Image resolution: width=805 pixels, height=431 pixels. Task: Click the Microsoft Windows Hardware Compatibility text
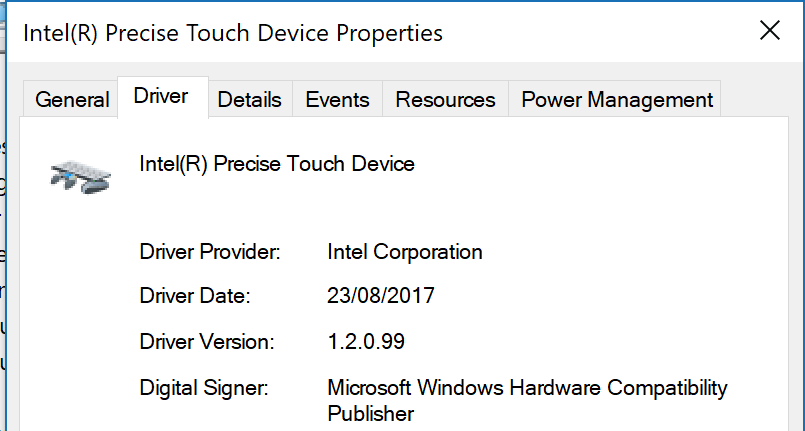tap(527, 388)
